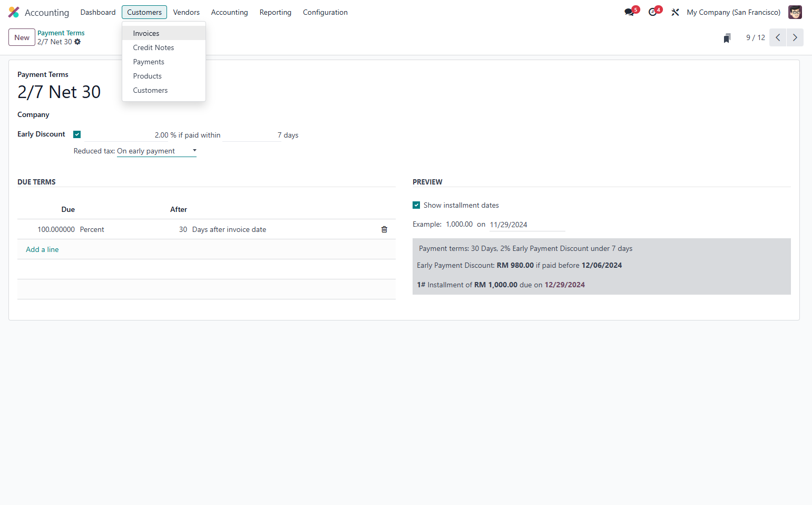Click the Percent cell in due terms
Image resolution: width=812 pixels, height=505 pixels.
click(x=92, y=229)
